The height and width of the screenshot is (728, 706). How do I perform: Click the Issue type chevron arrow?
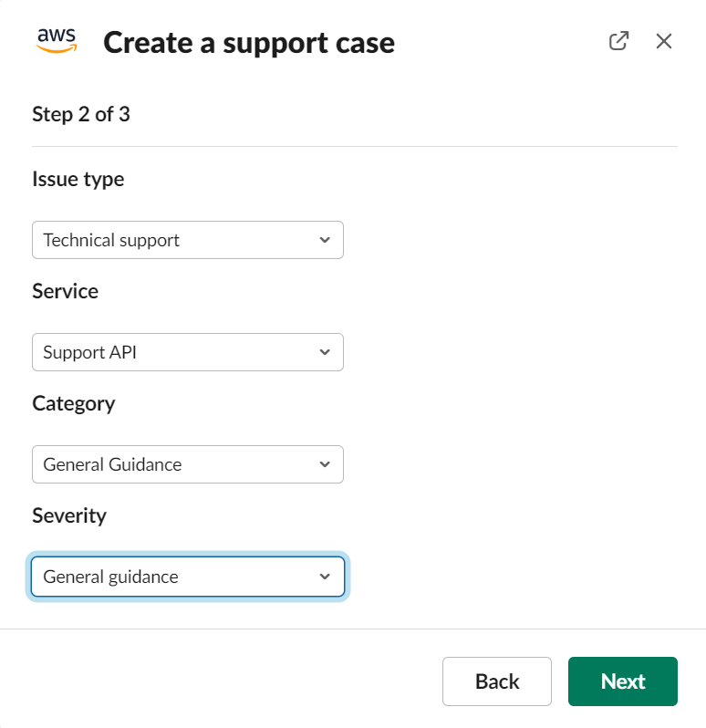point(325,240)
